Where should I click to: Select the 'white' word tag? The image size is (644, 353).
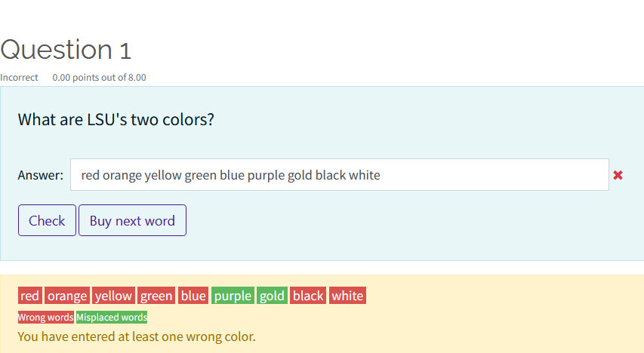[347, 296]
